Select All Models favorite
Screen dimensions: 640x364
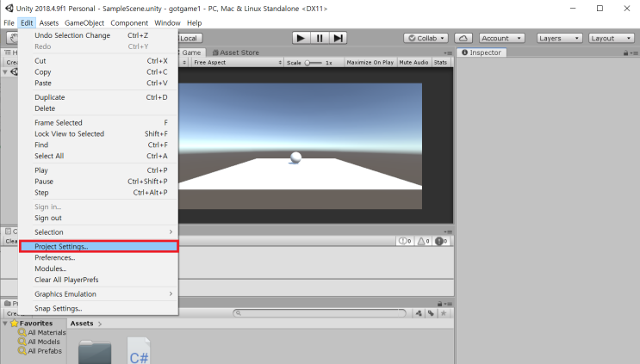39,342
